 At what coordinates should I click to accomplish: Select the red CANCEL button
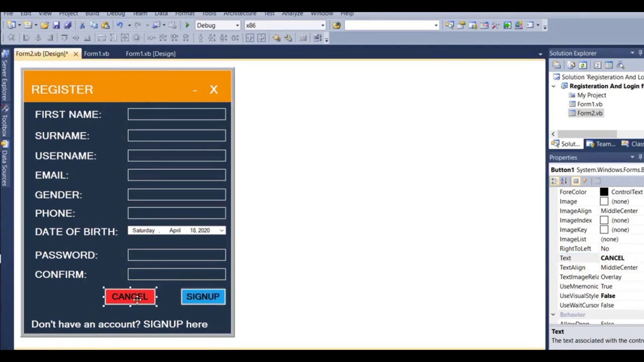click(x=130, y=297)
